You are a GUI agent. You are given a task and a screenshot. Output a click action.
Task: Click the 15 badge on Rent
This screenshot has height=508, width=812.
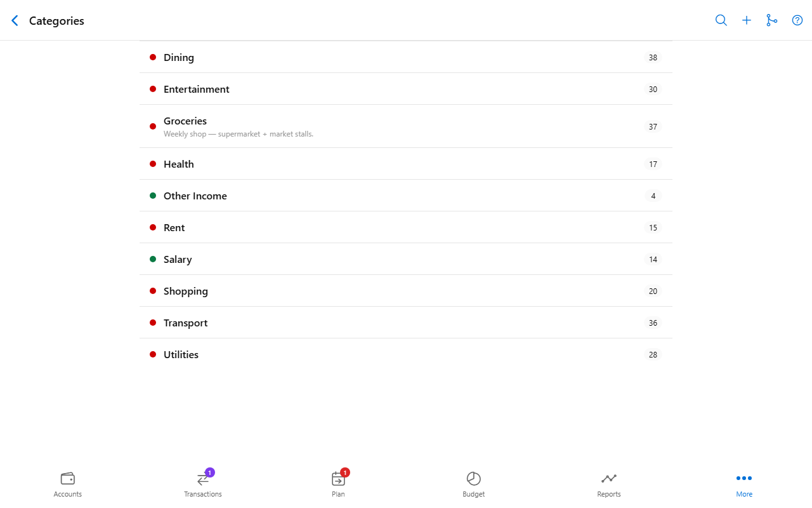tap(653, 227)
